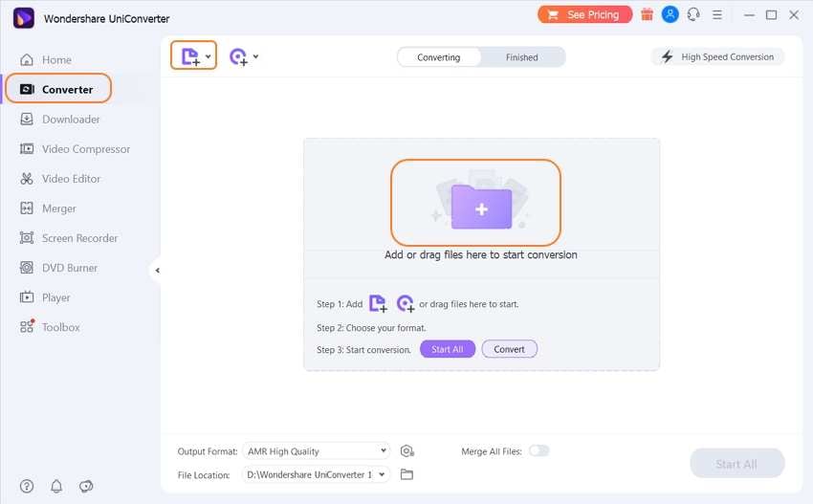Click the Load DVD icon in toolbar

coord(238,56)
